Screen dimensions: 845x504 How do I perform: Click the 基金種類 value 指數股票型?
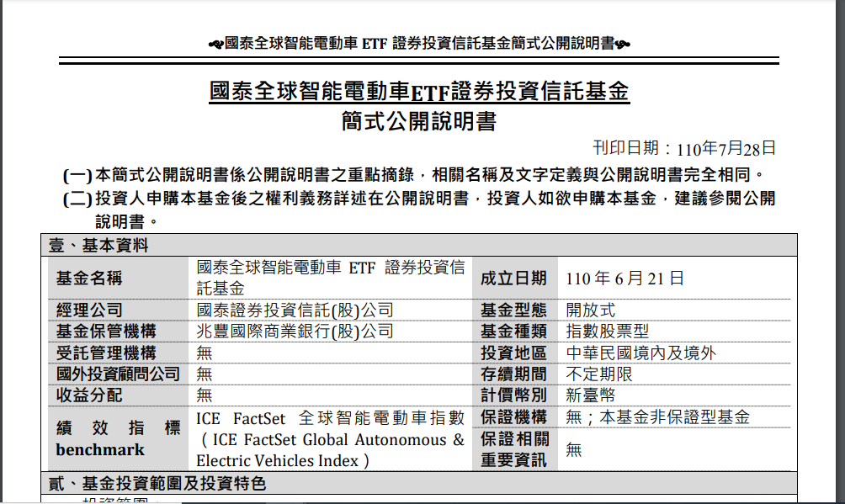(x=607, y=332)
